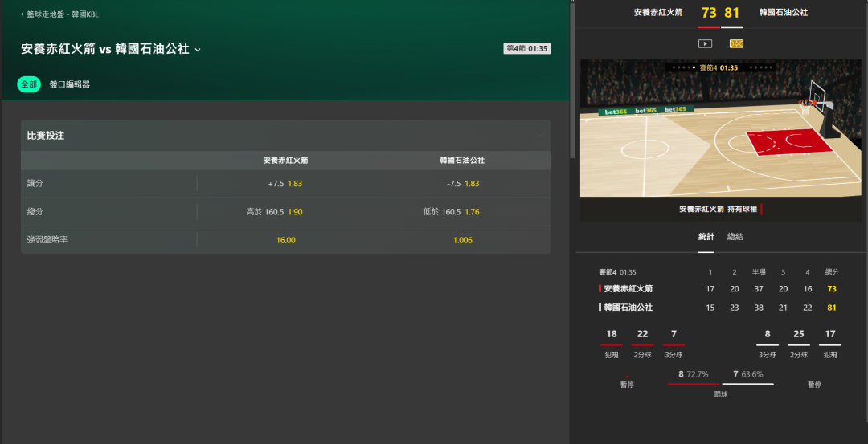Go back via 籃球走地盤 breadcrumb arrow
Viewport: 868px width, 444px height.
[23, 14]
